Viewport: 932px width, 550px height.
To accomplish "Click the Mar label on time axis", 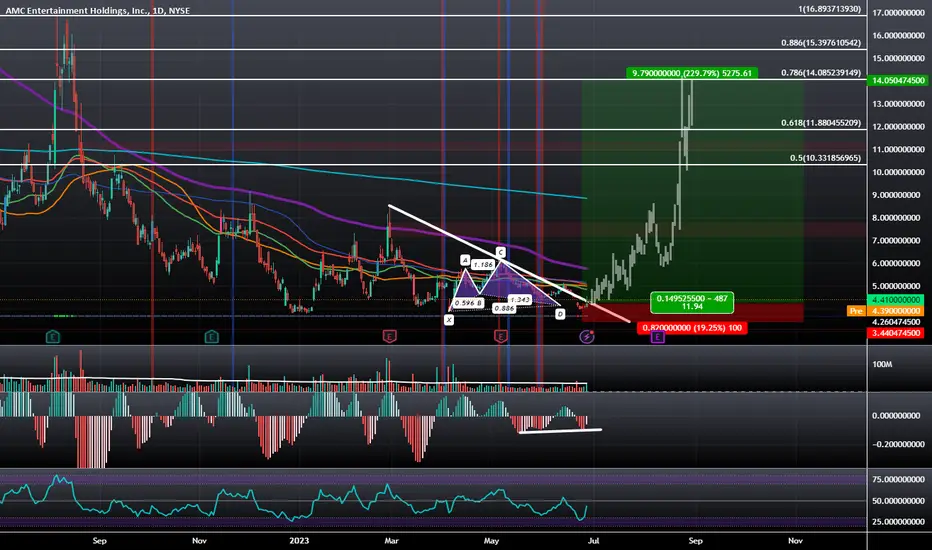I will point(391,540).
